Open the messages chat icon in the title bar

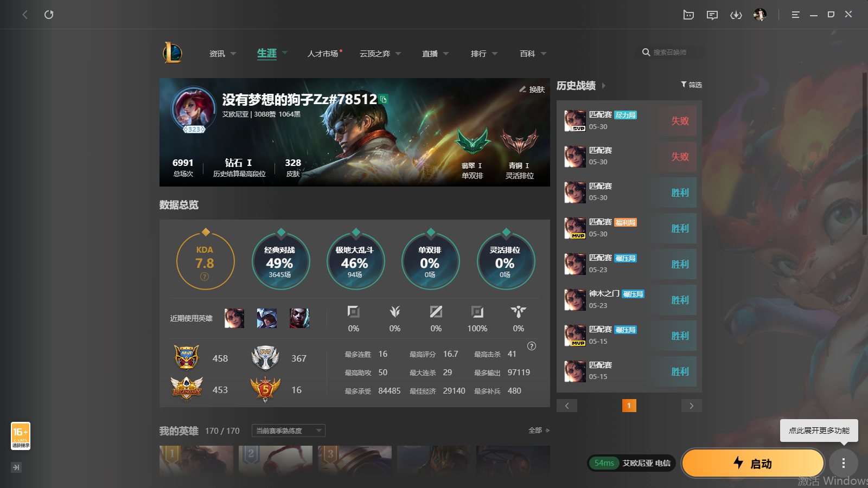712,15
